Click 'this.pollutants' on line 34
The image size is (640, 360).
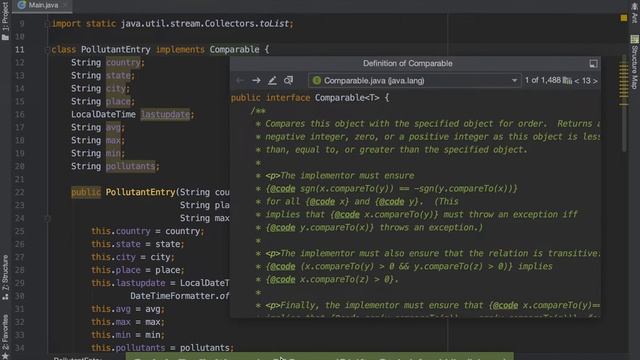[128, 348]
